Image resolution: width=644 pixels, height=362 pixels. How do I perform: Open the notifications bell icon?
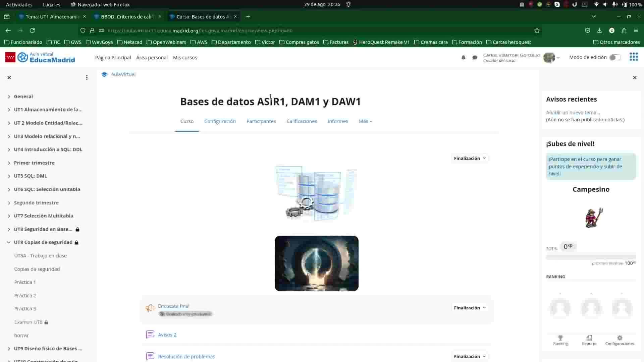[463, 58]
